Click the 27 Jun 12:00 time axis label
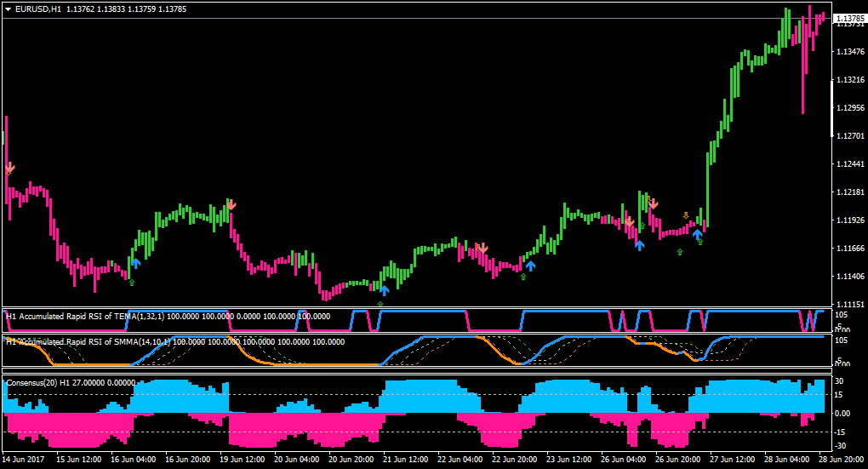The image size is (868, 469). tap(732, 459)
